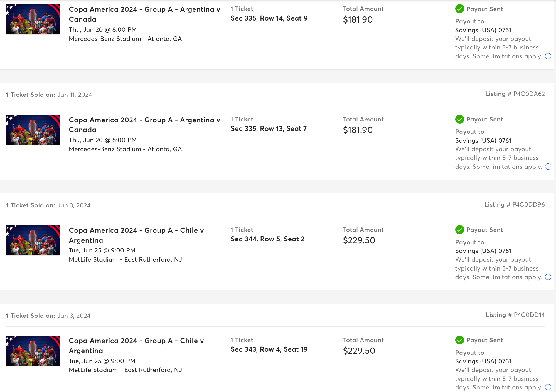Open event thumbnail for listing P4C0DA62

pos(33,130)
